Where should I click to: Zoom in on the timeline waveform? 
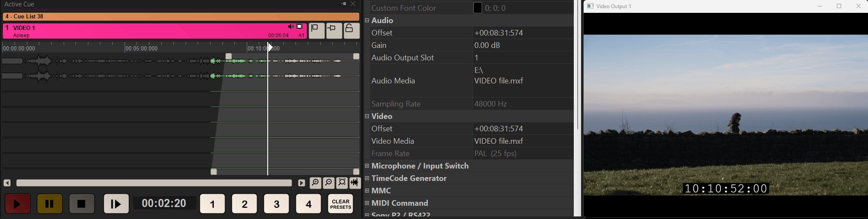[315, 183]
